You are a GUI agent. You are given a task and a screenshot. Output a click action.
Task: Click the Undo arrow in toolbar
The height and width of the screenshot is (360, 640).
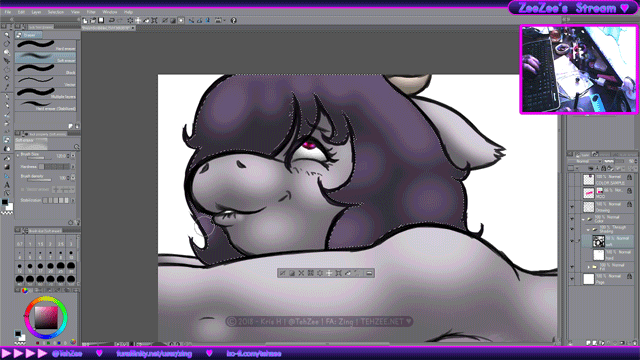coord(111,20)
